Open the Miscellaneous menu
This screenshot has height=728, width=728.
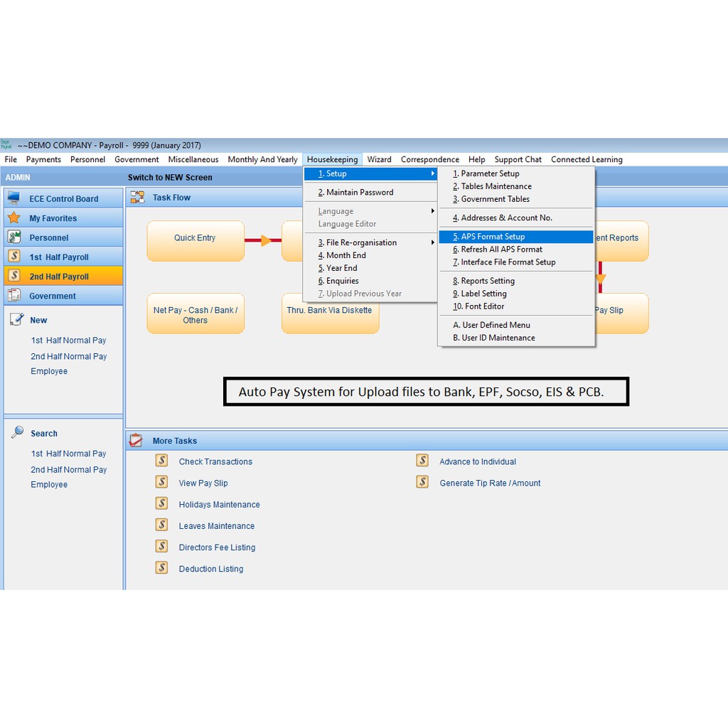coord(193,159)
